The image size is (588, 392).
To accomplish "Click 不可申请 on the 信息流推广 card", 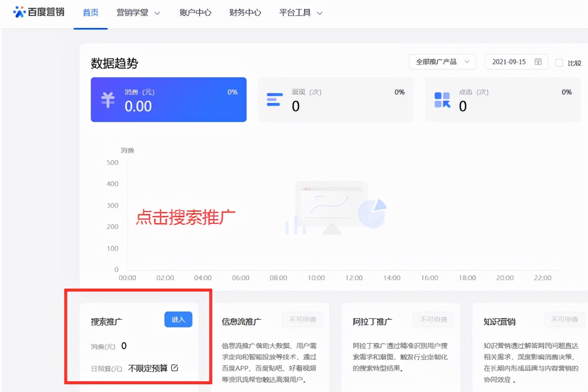I will coord(302,319).
